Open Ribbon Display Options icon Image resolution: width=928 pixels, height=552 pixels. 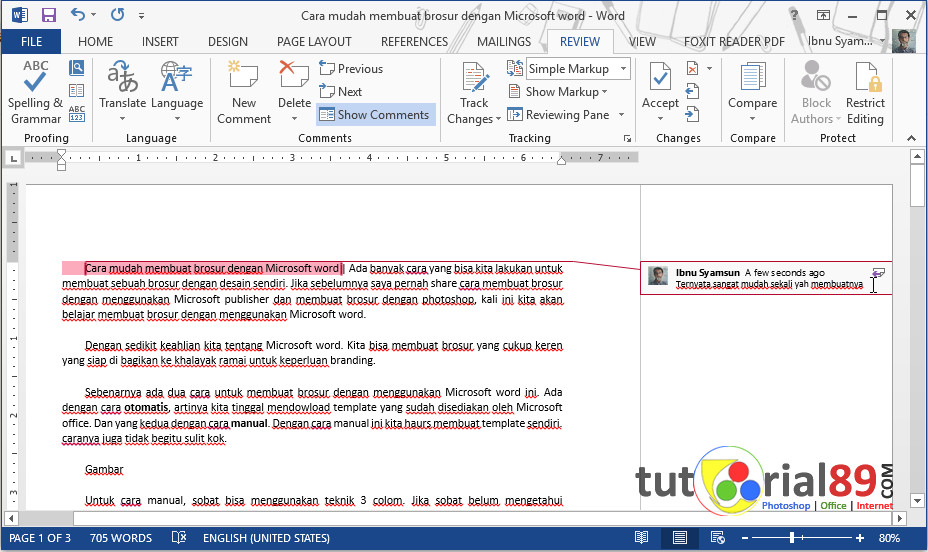(x=823, y=15)
